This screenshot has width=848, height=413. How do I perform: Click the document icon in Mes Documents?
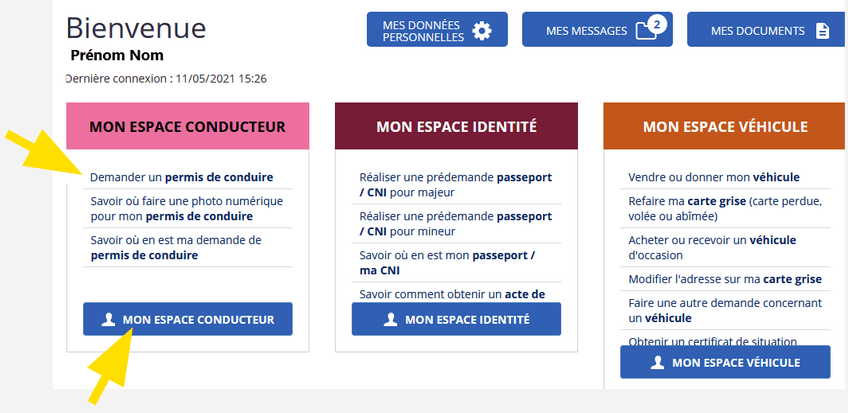pos(822,31)
